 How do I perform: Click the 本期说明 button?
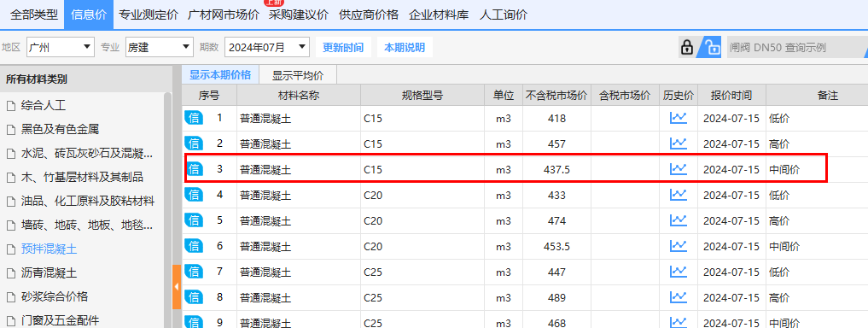coord(405,48)
